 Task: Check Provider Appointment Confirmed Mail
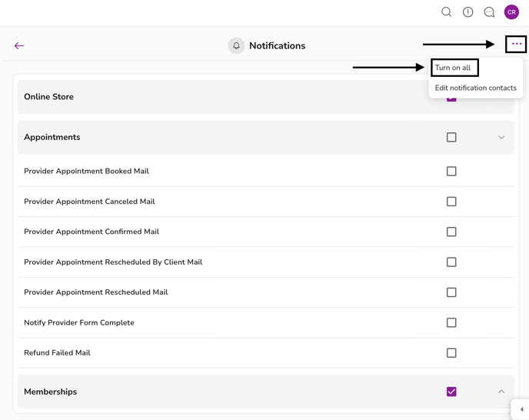pyautogui.click(x=451, y=232)
